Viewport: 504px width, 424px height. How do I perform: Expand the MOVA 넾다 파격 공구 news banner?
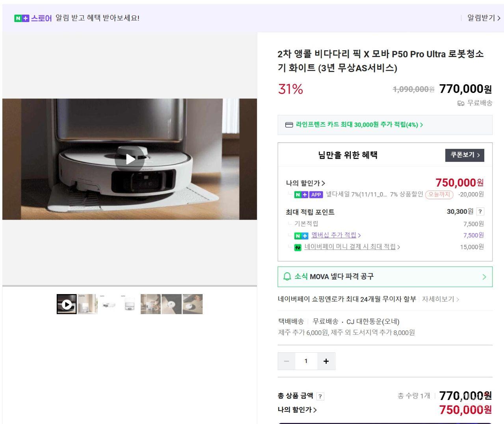(x=385, y=276)
